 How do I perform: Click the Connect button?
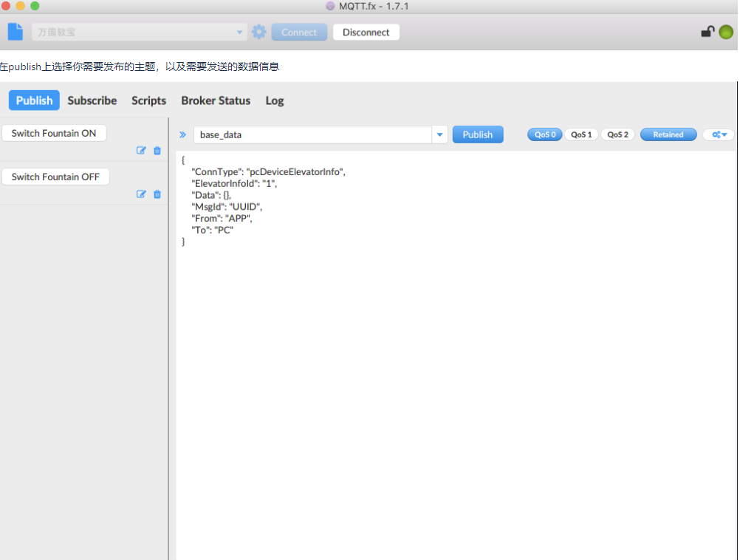click(299, 32)
